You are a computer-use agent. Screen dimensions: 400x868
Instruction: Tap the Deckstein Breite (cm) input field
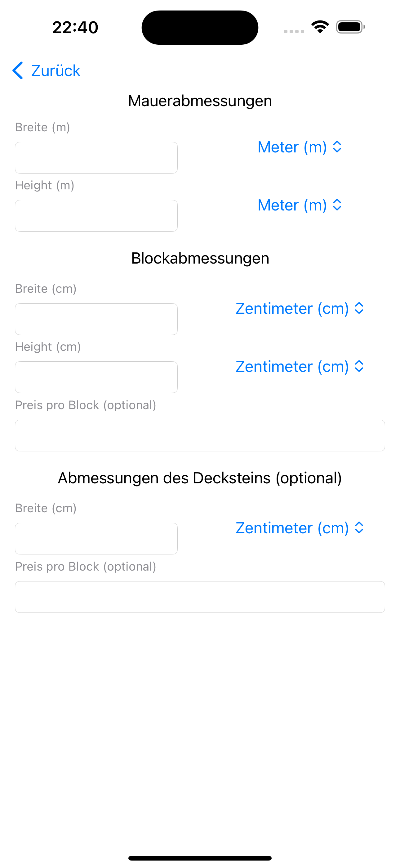click(96, 538)
